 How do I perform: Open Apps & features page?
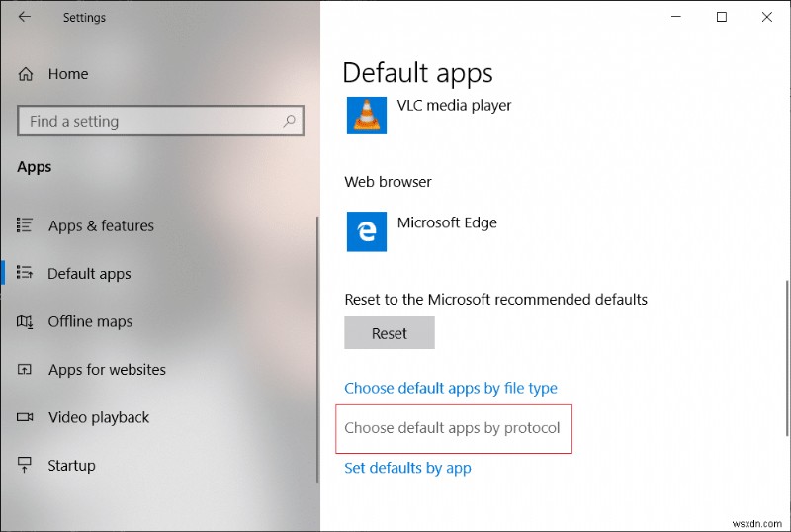coord(101,225)
